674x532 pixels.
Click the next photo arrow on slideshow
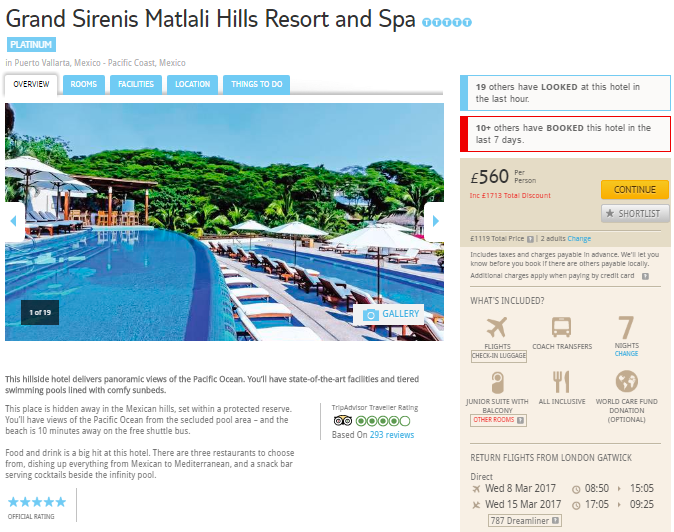click(435, 221)
